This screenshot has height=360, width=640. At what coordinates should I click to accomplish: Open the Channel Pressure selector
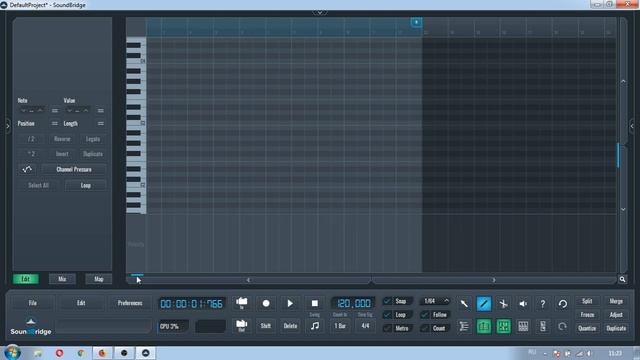click(74, 169)
